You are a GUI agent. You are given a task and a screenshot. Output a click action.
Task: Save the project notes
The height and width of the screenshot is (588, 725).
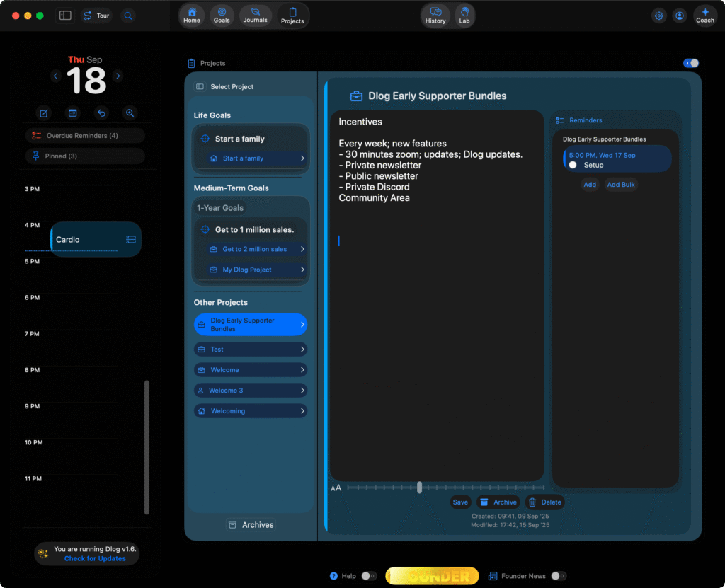pyautogui.click(x=460, y=502)
